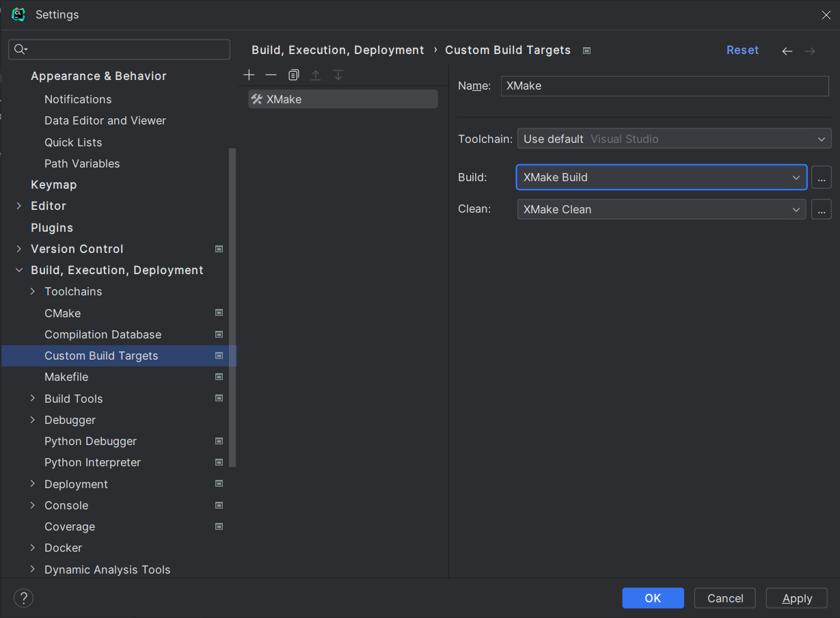Open the Makefile settings page
The height and width of the screenshot is (618, 840).
66,377
